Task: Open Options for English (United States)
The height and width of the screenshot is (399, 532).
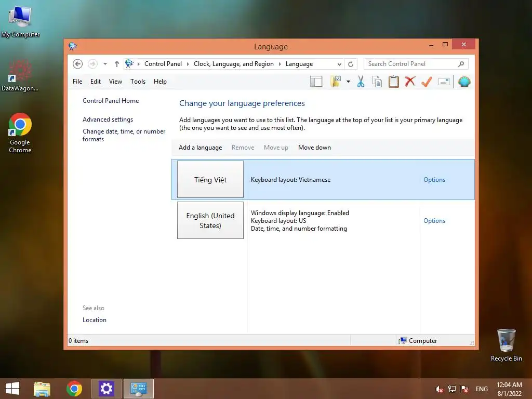Action: (434, 221)
